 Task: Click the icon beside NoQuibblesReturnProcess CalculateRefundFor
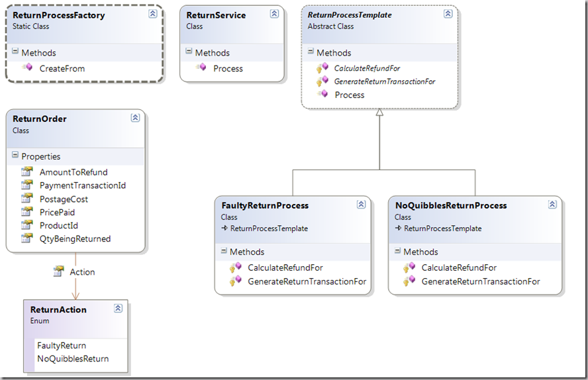(x=409, y=267)
